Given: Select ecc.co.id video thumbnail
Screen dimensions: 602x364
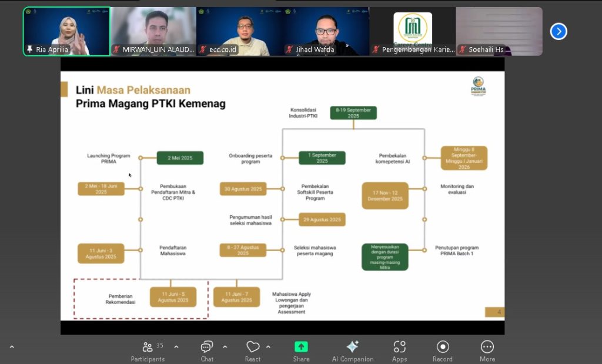Looking at the screenshot, I should click(x=240, y=32).
